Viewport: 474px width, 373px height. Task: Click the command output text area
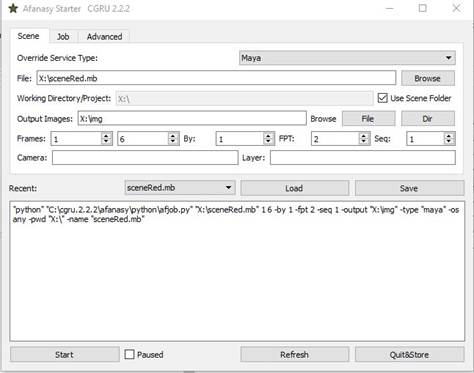tap(237, 271)
